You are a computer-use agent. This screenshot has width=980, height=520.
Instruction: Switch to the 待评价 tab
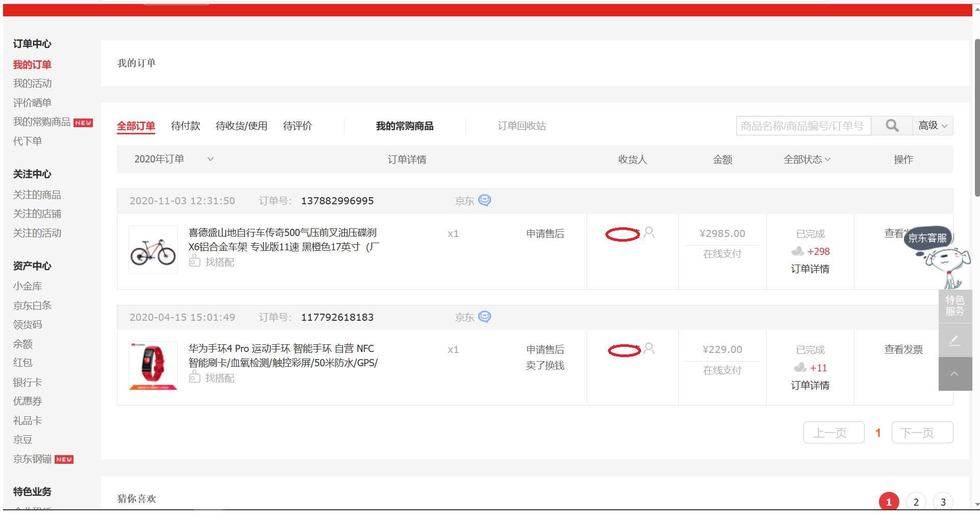click(x=298, y=126)
